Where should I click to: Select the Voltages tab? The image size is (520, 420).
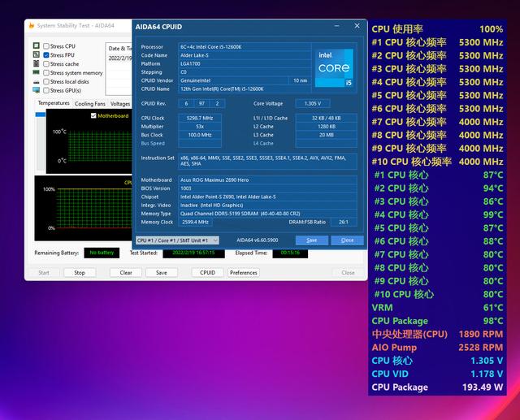point(120,104)
